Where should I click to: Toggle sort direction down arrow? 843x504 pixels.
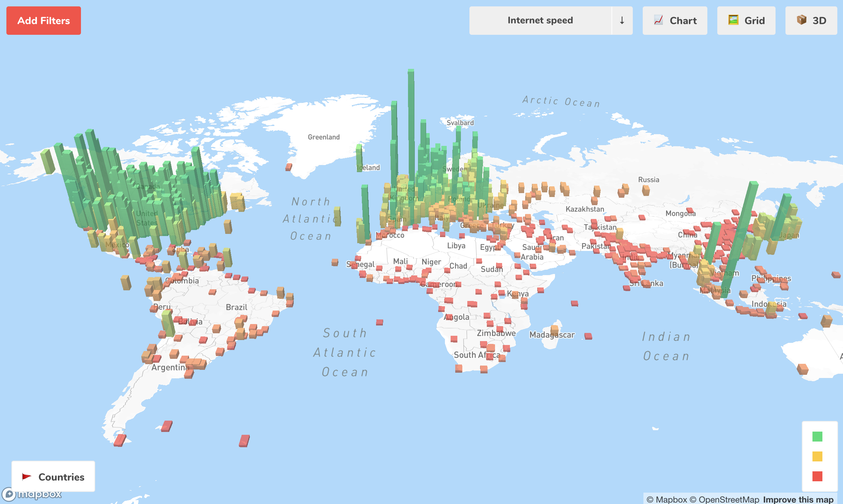click(622, 21)
